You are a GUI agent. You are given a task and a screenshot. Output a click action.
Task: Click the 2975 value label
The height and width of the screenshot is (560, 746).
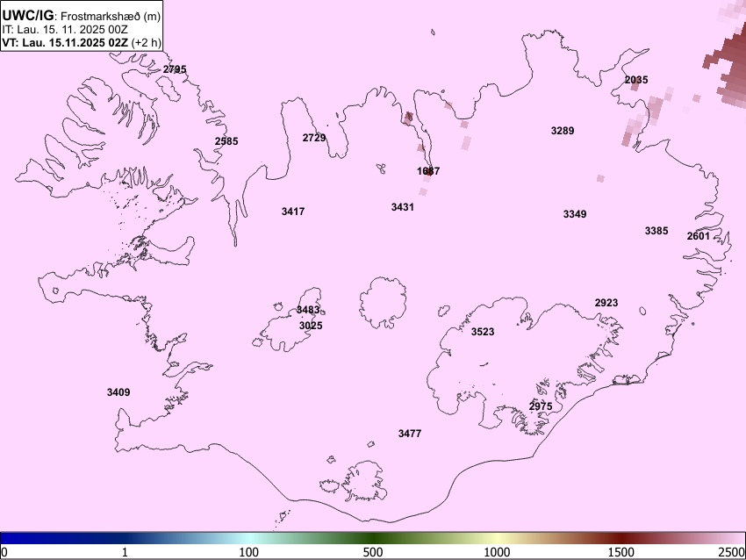[541, 406]
